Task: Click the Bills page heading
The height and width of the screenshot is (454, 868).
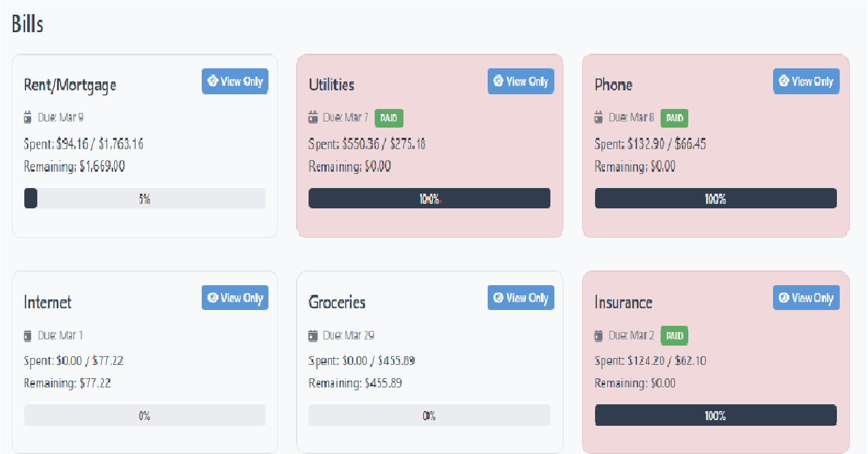Action: [x=28, y=24]
